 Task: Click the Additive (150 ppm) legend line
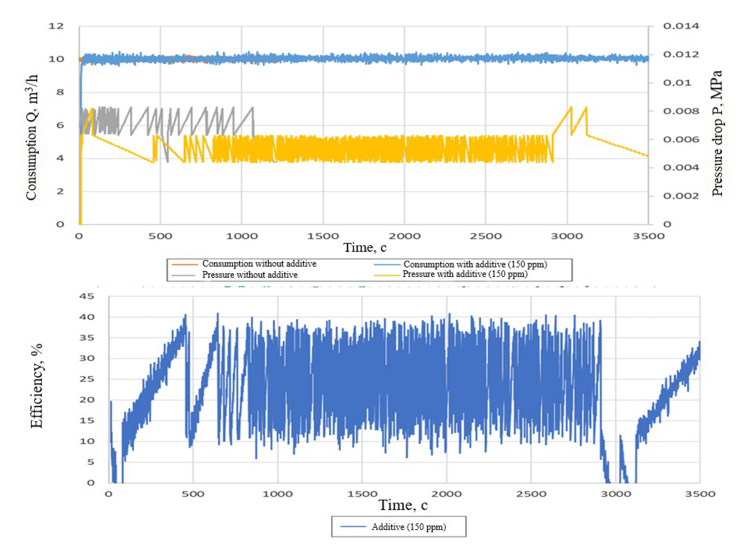353,527
